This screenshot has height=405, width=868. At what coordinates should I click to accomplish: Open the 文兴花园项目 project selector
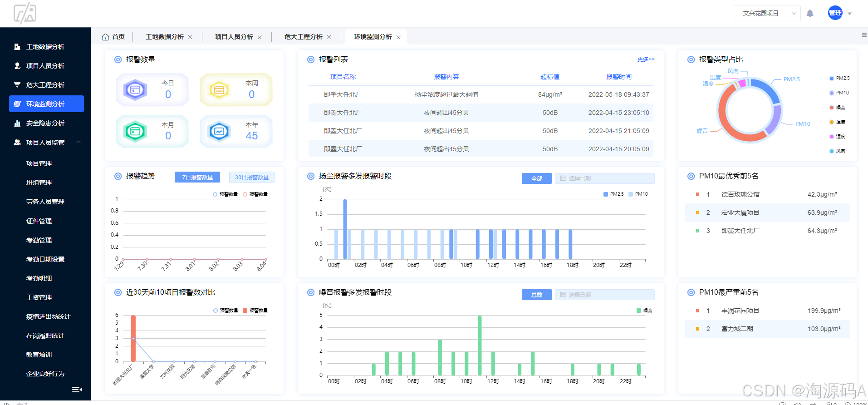tap(767, 13)
